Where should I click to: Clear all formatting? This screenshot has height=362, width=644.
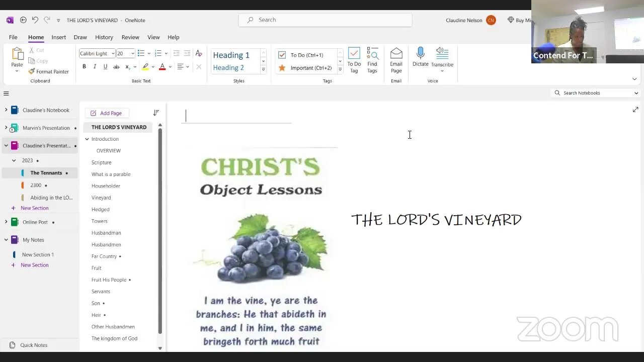(x=199, y=53)
